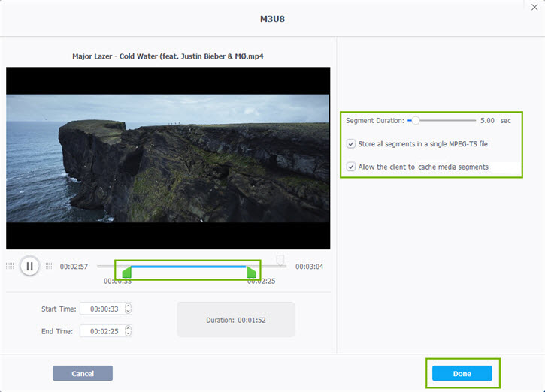Toggle Allow the client to cache media segments
Viewport: 545px width, 392px height.
click(351, 167)
